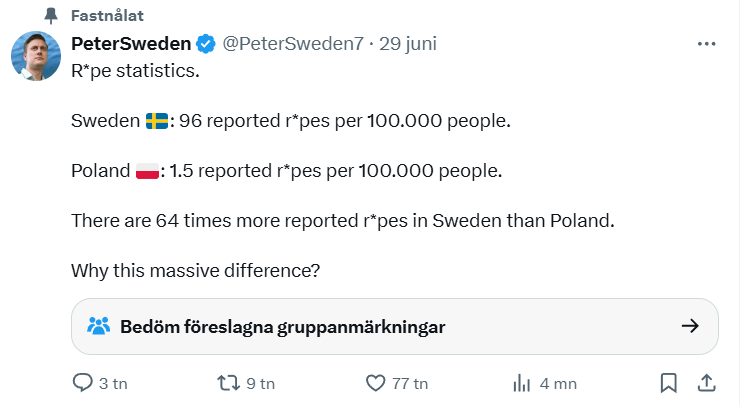The image size is (742, 405).
Task: Click the blue verified badge
Action: coord(204,44)
